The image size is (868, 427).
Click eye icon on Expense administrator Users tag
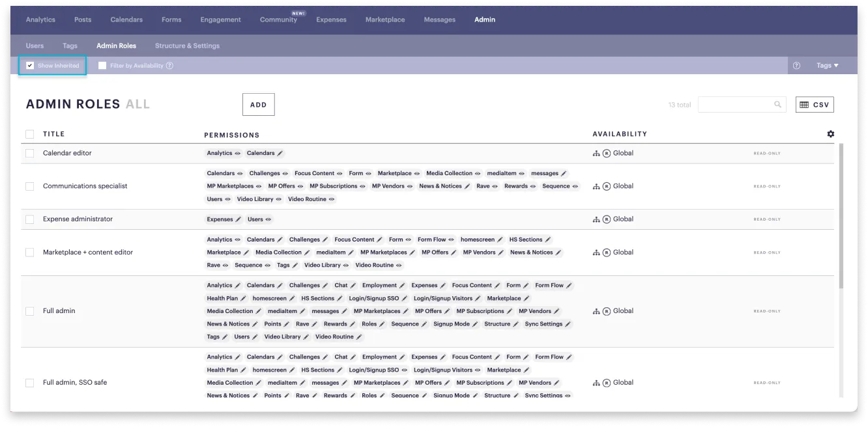point(268,219)
